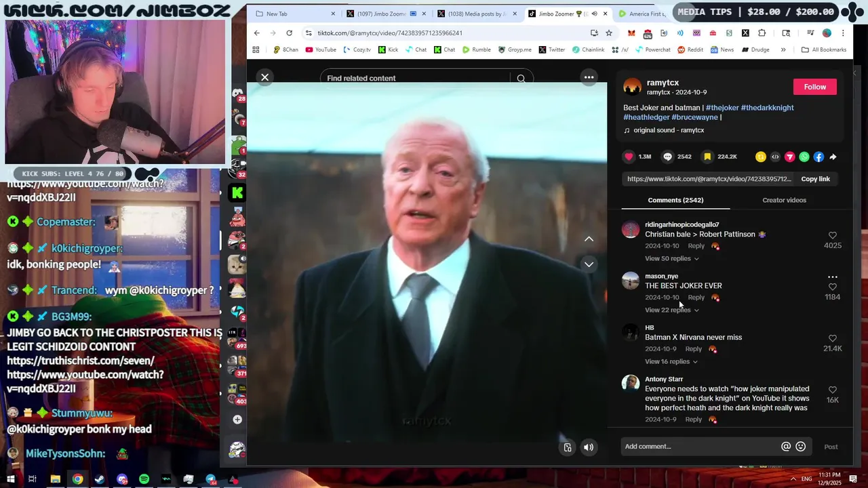Show hidden system tray icons chevron

793,479
